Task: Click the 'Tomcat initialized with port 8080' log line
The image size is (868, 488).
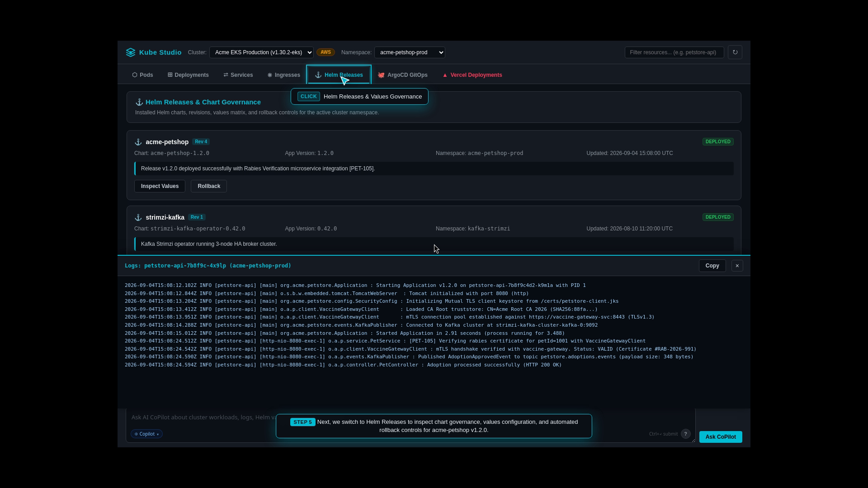Action: coord(327,294)
